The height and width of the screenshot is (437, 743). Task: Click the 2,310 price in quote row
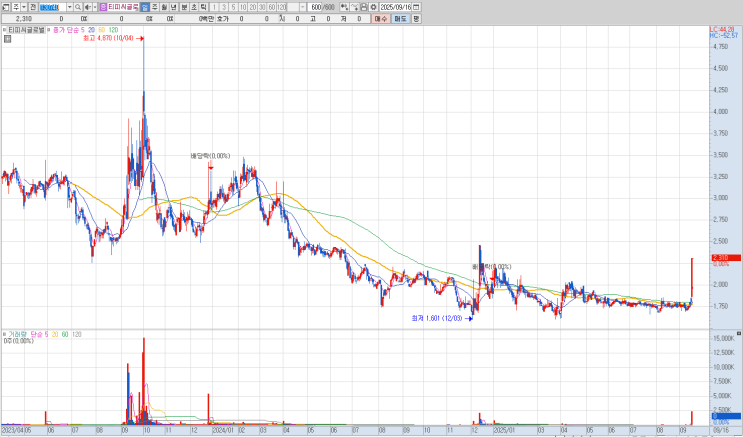[24, 19]
